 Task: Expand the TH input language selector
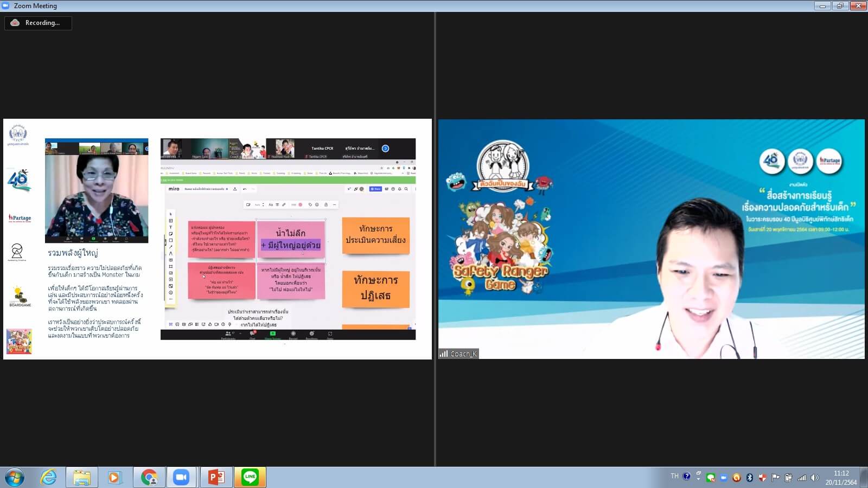674,476
